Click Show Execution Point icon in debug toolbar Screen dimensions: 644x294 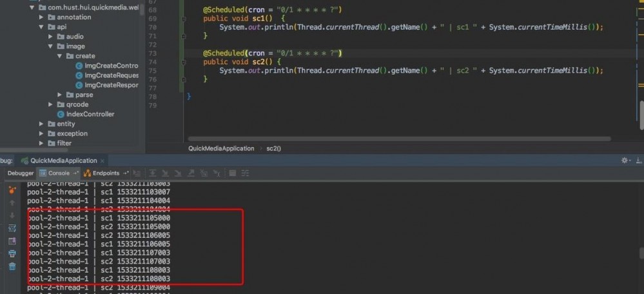(137, 173)
